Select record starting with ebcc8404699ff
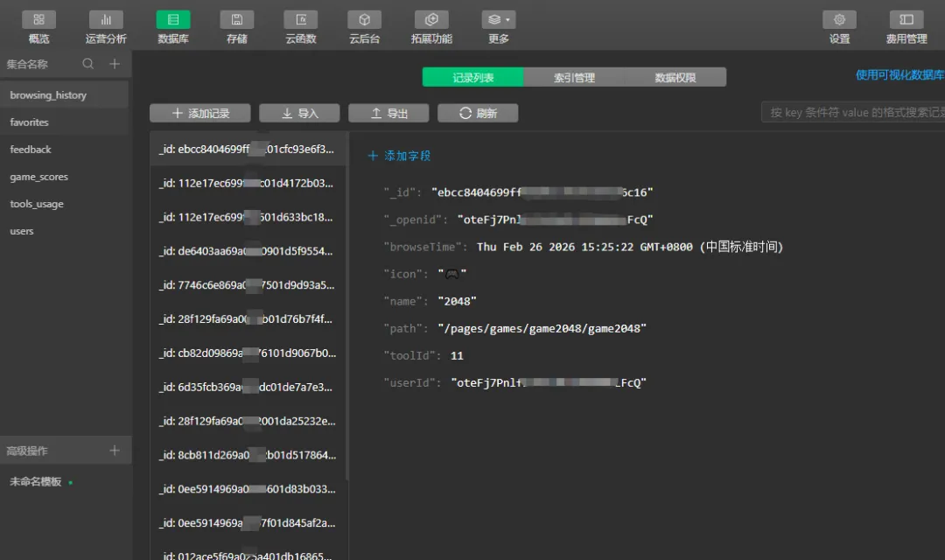 pyautogui.click(x=248, y=149)
